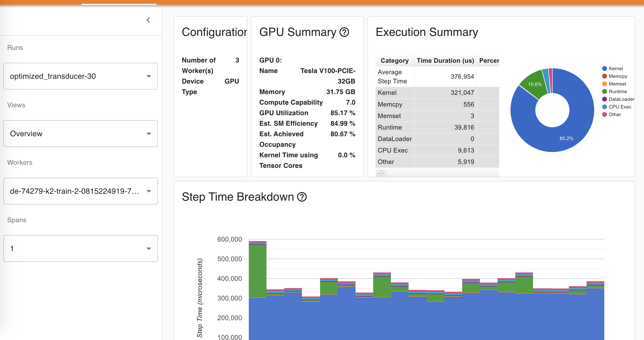Image resolution: width=644 pixels, height=340 pixels.
Task: Click the table's left page arrow
Action: 379,173
